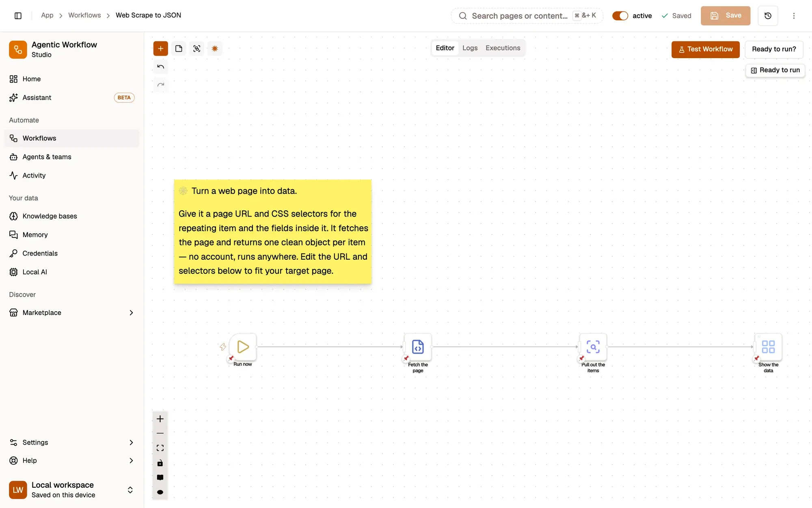Switch to the Executions tab

(503, 48)
